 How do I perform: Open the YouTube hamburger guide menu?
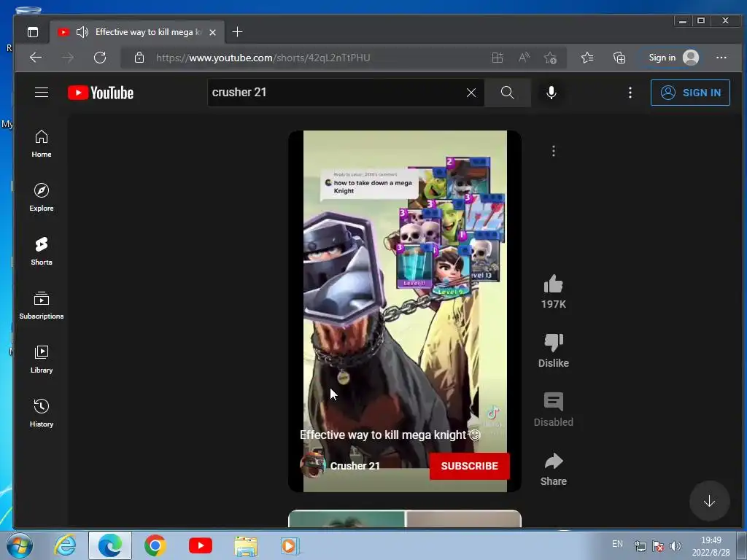click(x=42, y=93)
